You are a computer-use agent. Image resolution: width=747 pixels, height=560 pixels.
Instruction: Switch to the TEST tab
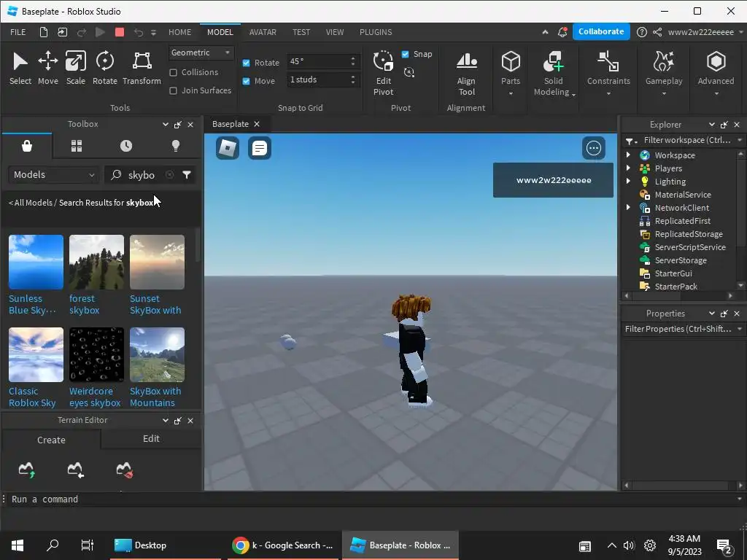(x=301, y=32)
